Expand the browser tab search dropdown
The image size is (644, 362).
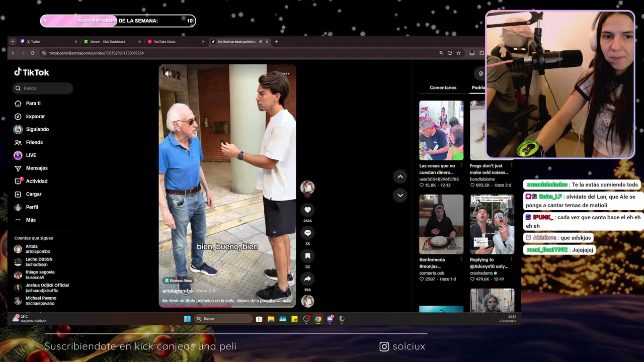coord(13,42)
